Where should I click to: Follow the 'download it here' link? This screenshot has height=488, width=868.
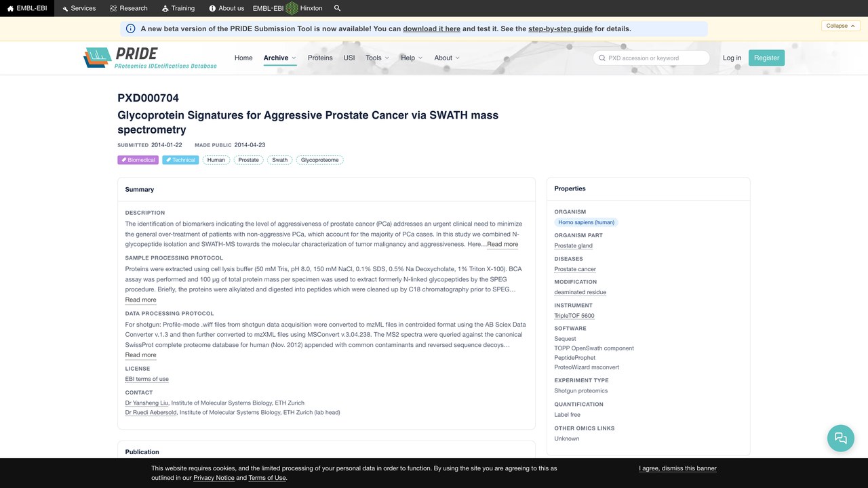tap(432, 28)
